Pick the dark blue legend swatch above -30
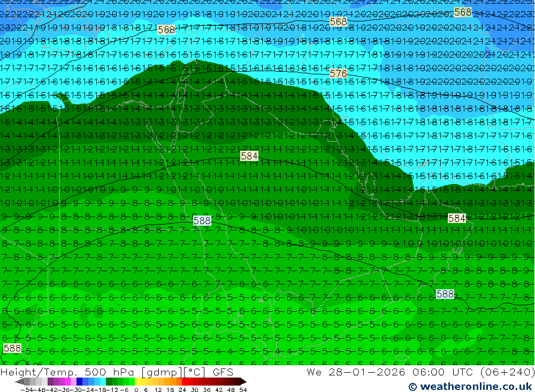 (79, 381)
